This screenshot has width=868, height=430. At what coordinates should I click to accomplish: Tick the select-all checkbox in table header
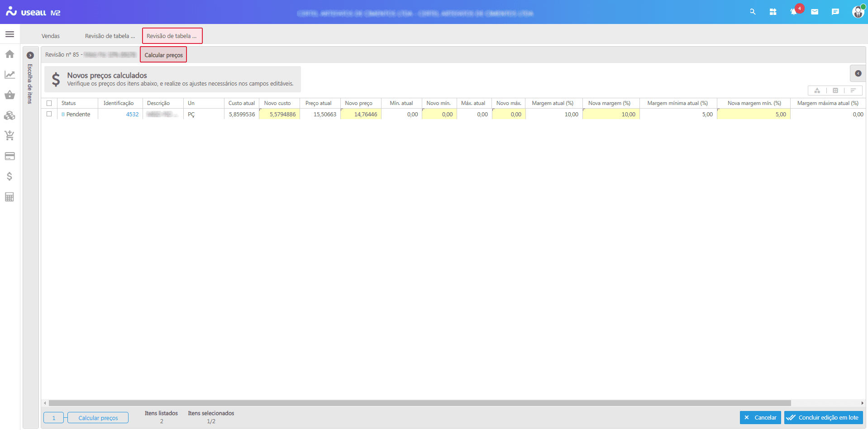pos(49,103)
